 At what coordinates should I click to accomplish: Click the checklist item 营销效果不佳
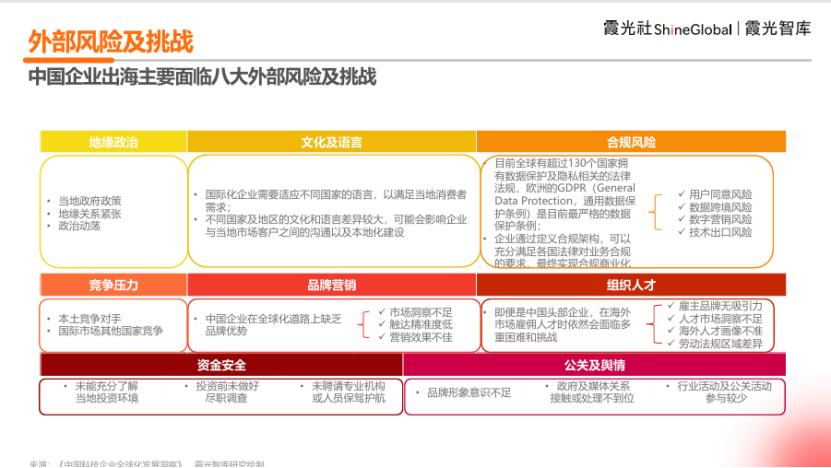click(421, 337)
